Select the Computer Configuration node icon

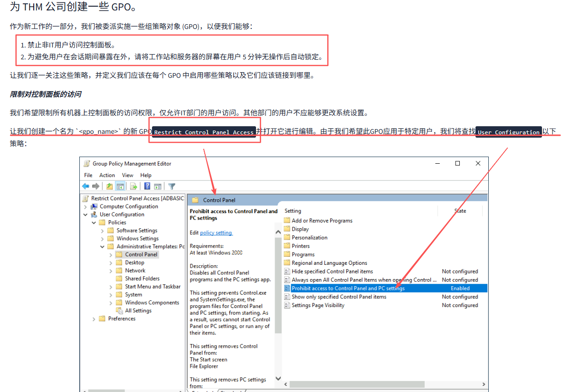click(94, 206)
